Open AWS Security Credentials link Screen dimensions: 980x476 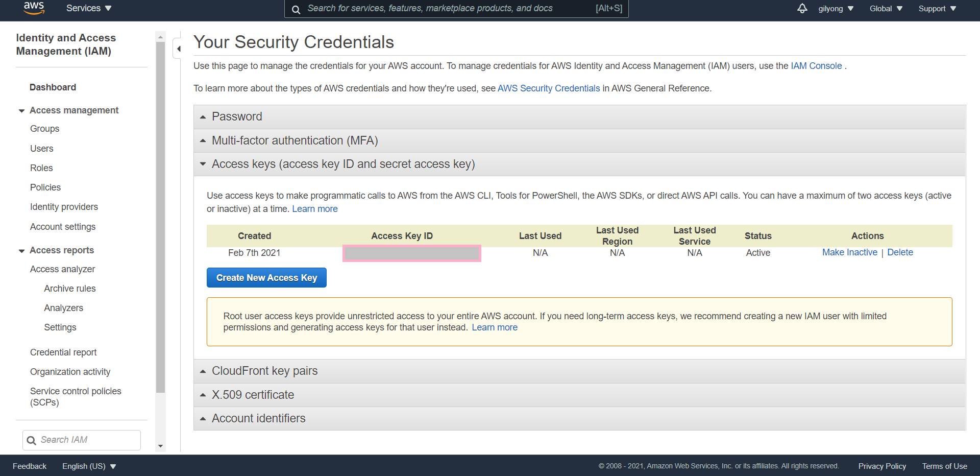(x=549, y=88)
